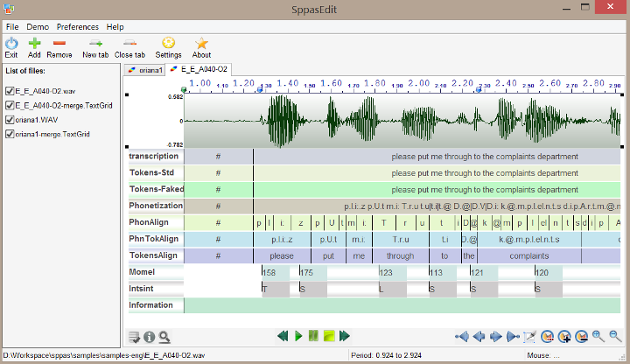The image size is (630, 364).
Task: Click the green play button
Action: (x=298, y=336)
